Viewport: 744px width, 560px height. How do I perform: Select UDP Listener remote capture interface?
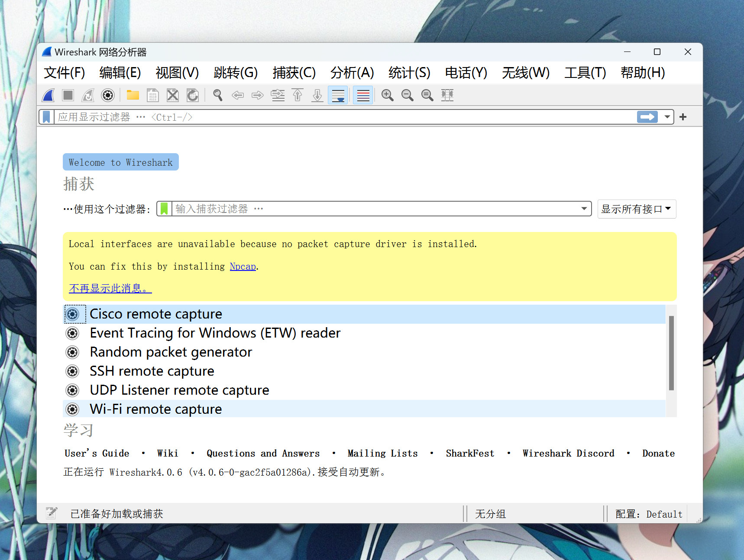click(x=364, y=390)
